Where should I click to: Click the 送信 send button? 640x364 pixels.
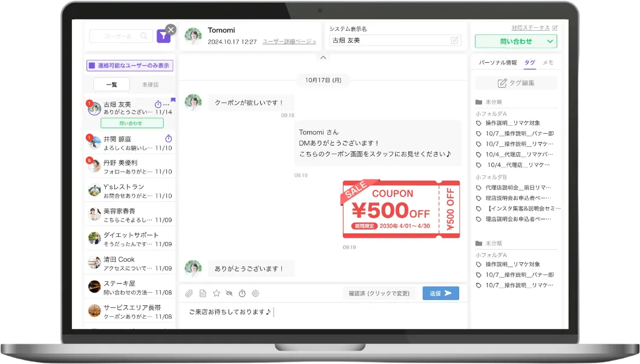(440, 293)
